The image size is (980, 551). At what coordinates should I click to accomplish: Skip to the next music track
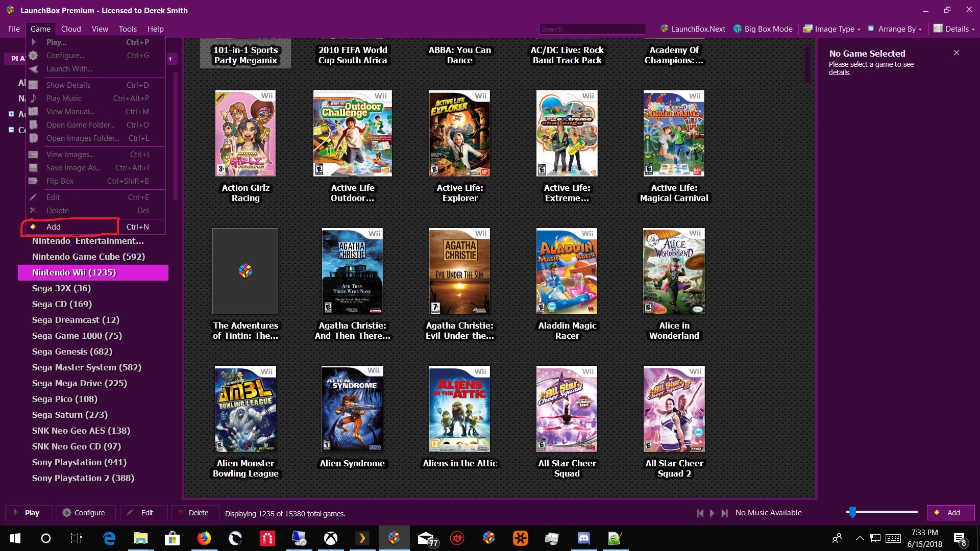(724, 513)
